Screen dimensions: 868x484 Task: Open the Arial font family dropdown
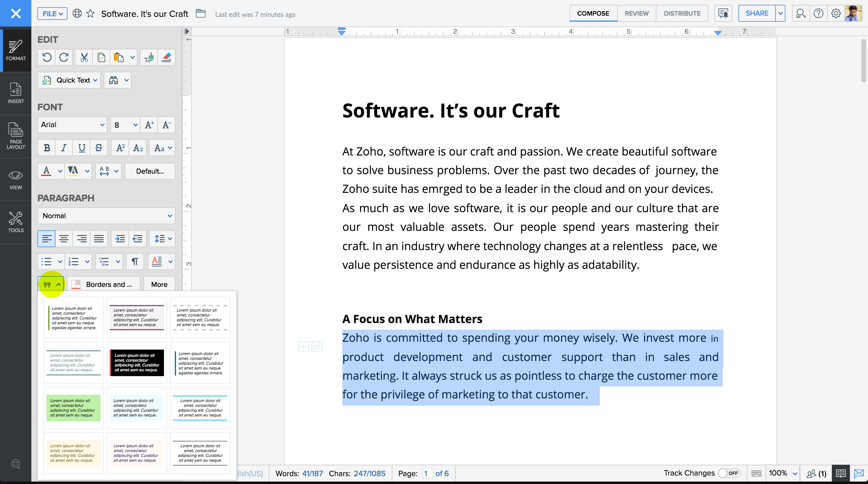72,125
